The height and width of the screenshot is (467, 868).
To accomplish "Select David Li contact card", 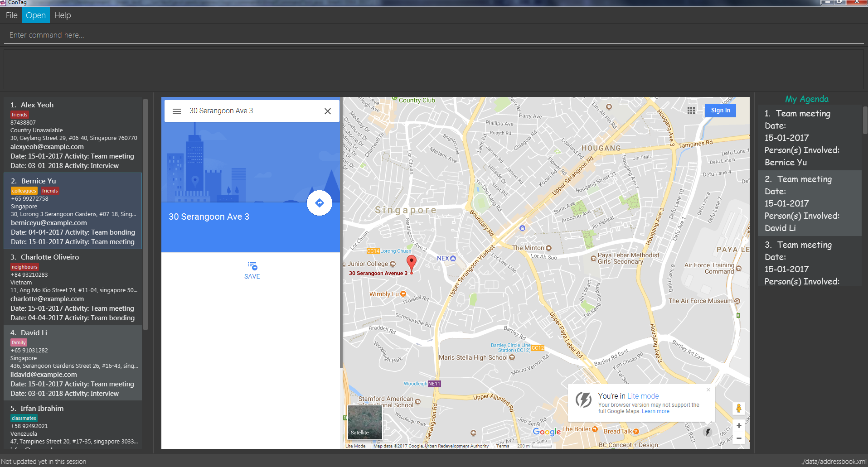I will (73, 362).
